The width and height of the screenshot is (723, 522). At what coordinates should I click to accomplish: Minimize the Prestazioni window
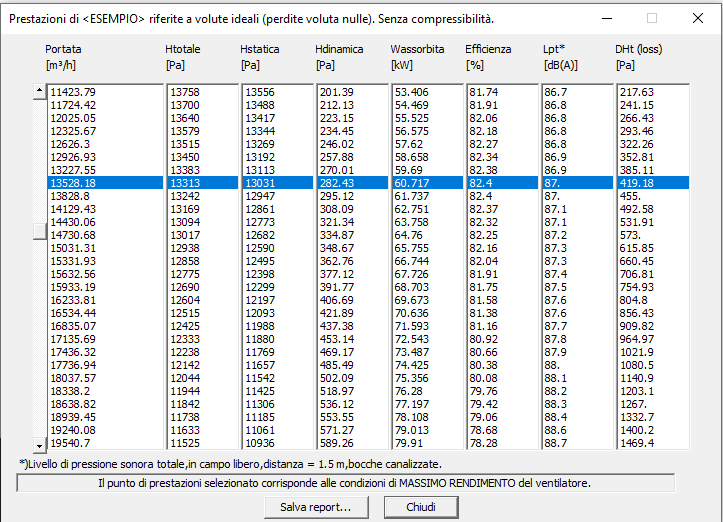tap(606, 17)
